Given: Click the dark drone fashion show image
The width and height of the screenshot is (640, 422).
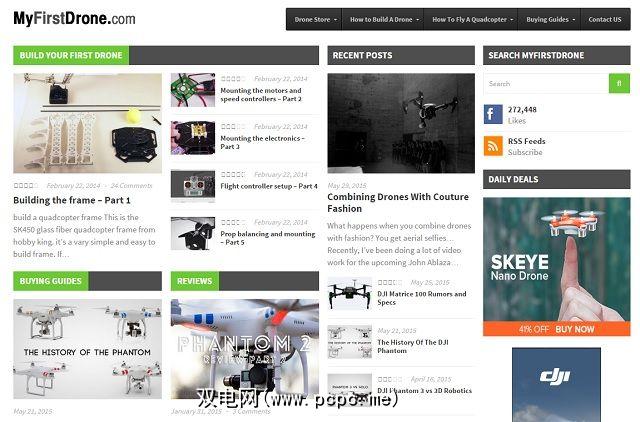Looking at the screenshot, I should coord(401,123).
